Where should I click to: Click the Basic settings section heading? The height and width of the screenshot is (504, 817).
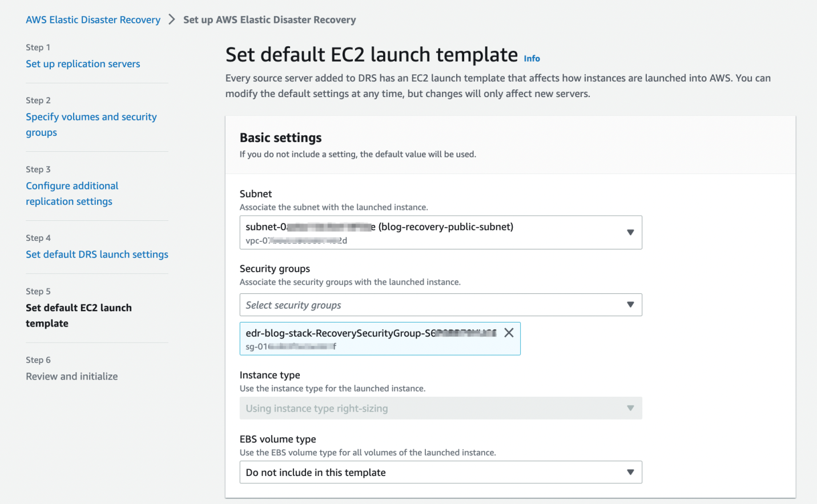pos(280,138)
